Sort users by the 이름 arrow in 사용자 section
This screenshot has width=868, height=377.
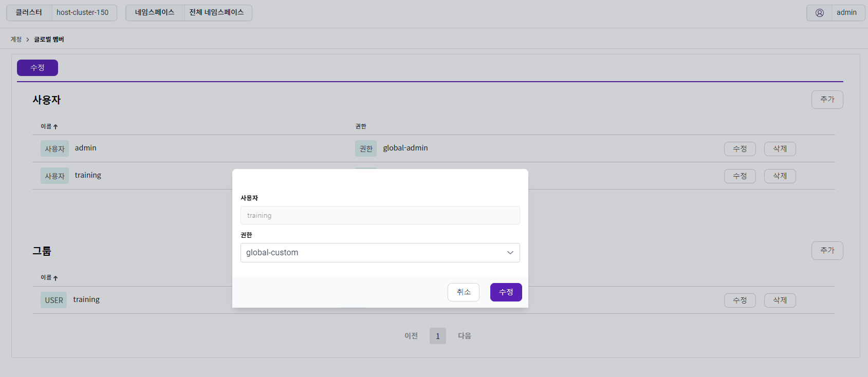pos(56,127)
